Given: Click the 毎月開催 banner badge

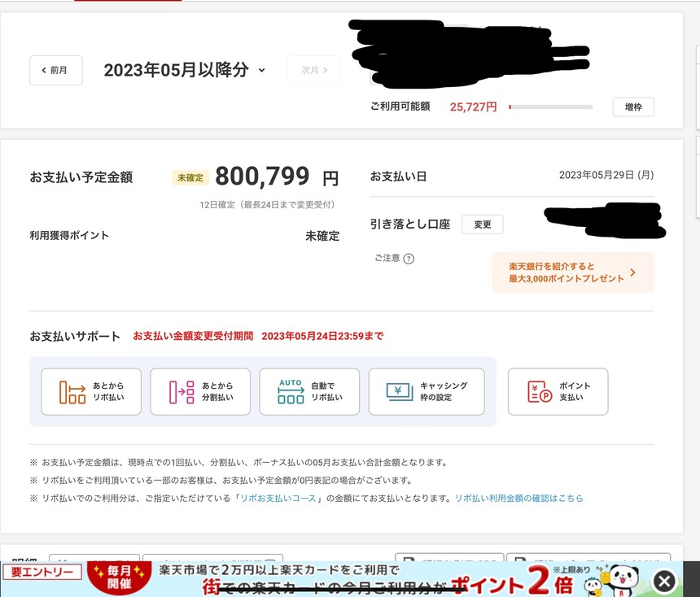Looking at the screenshot, I should pos(119,577).
